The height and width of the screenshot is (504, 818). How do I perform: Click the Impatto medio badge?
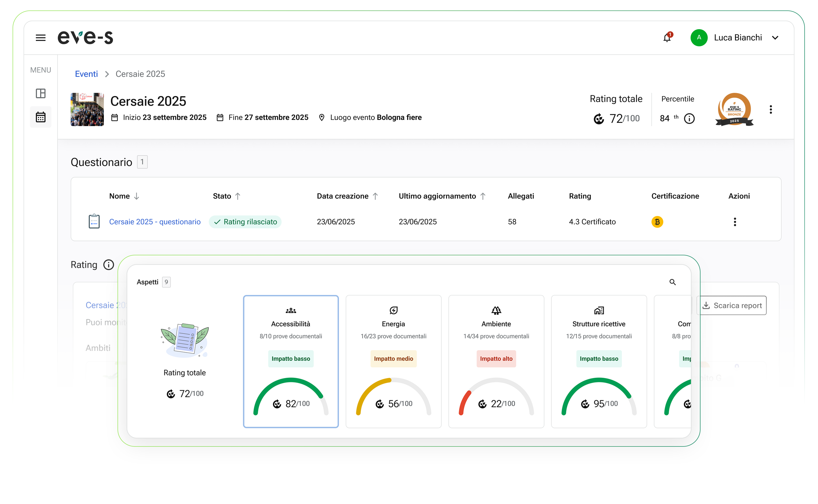(x=393, y=359)
